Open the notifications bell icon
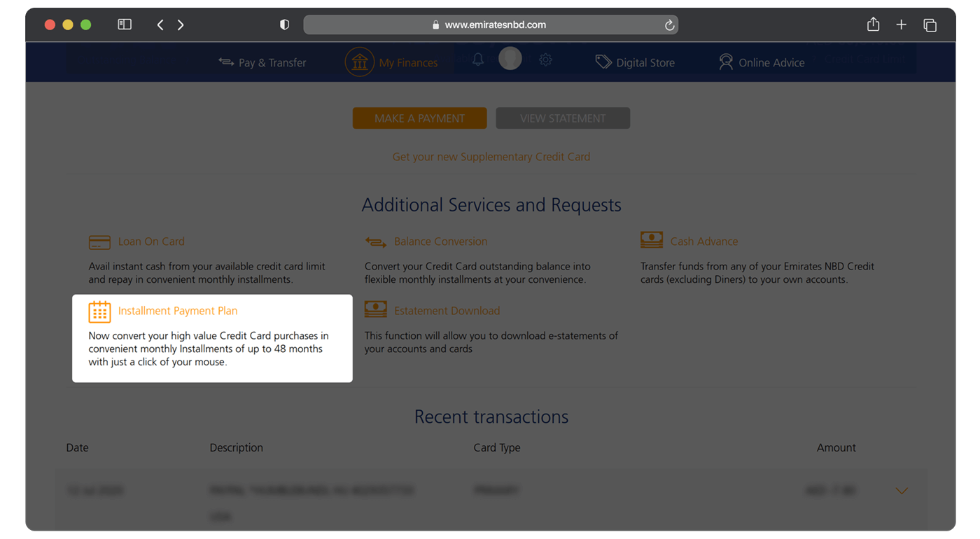980x539 pixels. click(x=478, y=59)
